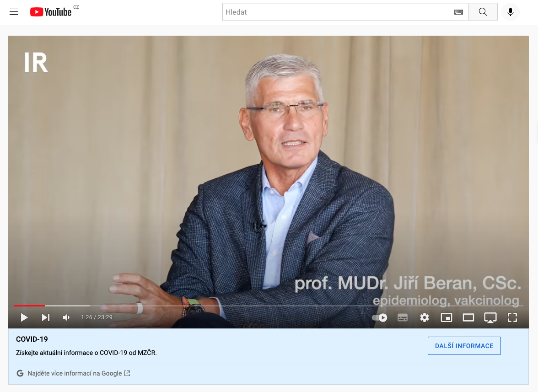Open the hamburger navigation menu
The width and height of the screenshot is (538, 392).
[x=13, y=11]
